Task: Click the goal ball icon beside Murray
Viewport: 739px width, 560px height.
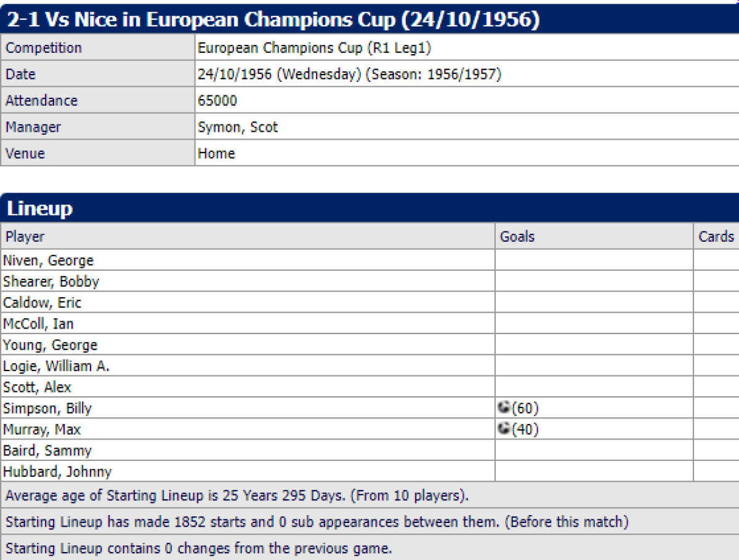Action: point(504,429)
